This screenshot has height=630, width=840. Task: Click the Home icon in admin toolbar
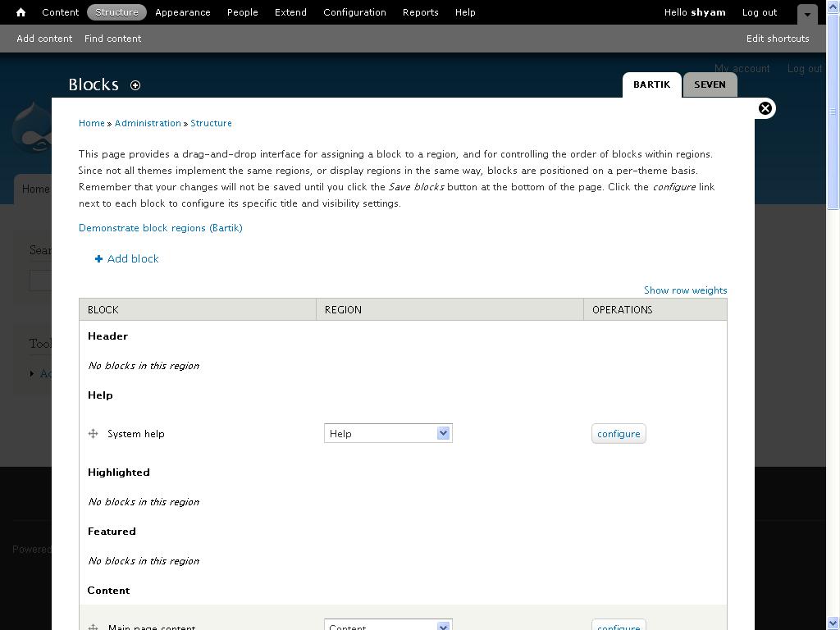[21, 12]
